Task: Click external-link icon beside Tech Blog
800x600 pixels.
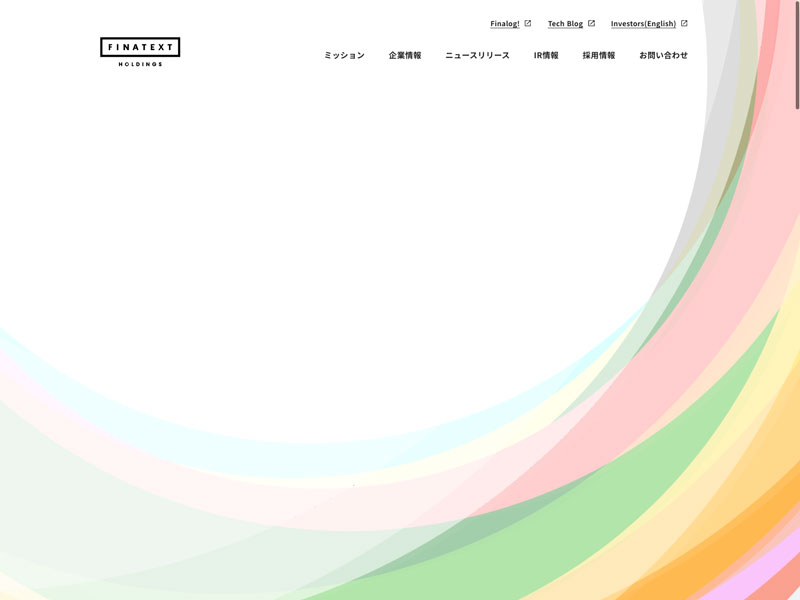Action: pyautogui.click(x=591, y=23)
